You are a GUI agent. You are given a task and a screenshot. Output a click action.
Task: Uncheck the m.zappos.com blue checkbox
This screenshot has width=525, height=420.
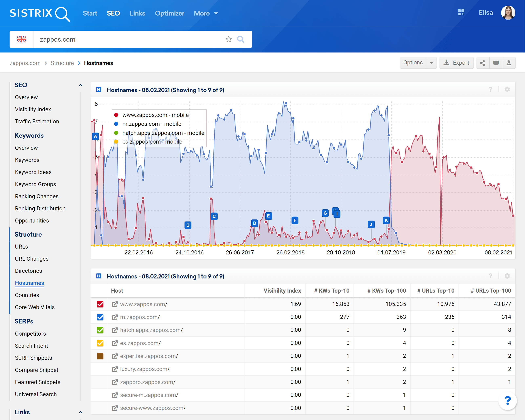click(x=100, y=317)
